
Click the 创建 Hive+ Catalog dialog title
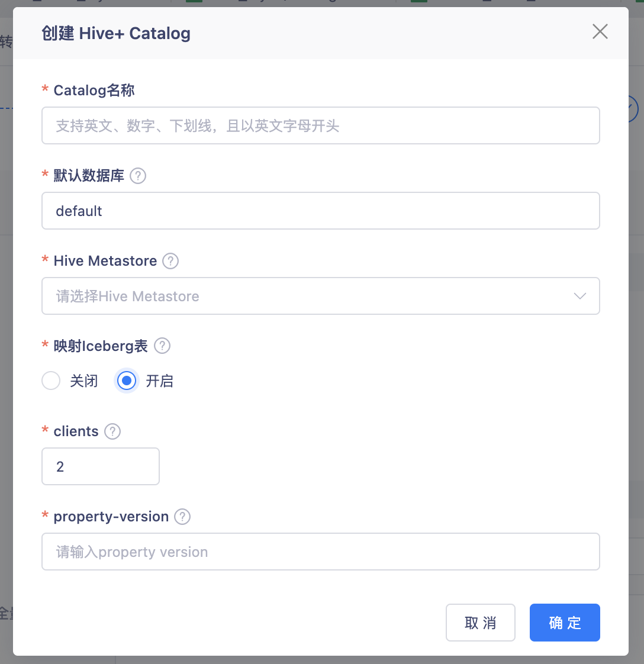point(116,34)
